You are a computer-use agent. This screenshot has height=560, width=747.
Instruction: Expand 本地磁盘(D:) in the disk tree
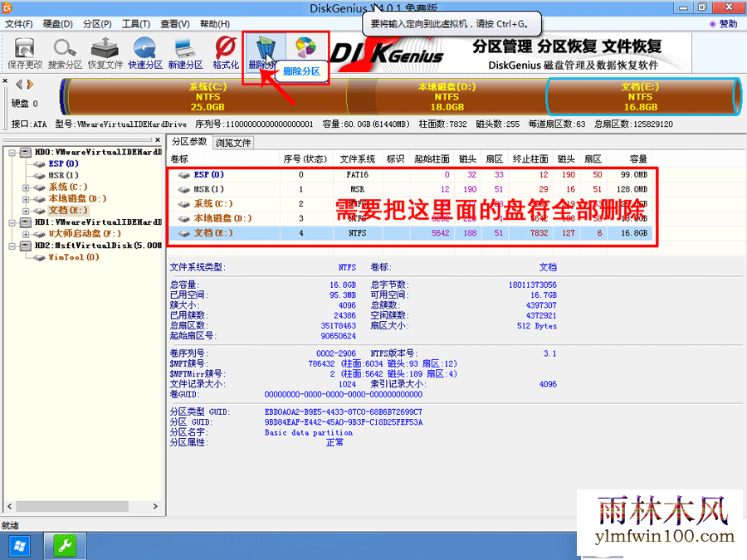26,199
